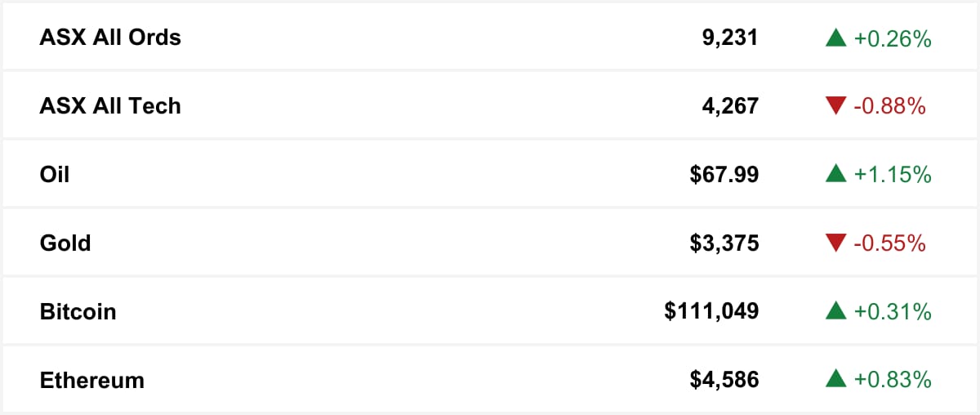
Task: Click the green up arrow for Bitcoin
Action: (835, 311)
